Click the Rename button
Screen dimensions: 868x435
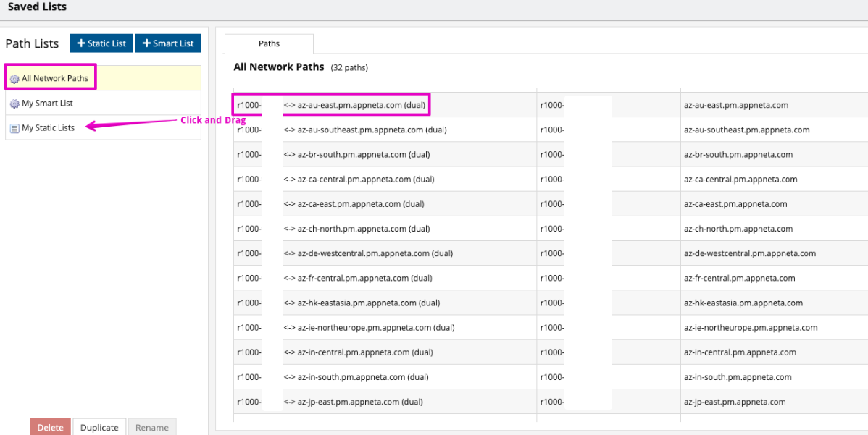[152, 427]
